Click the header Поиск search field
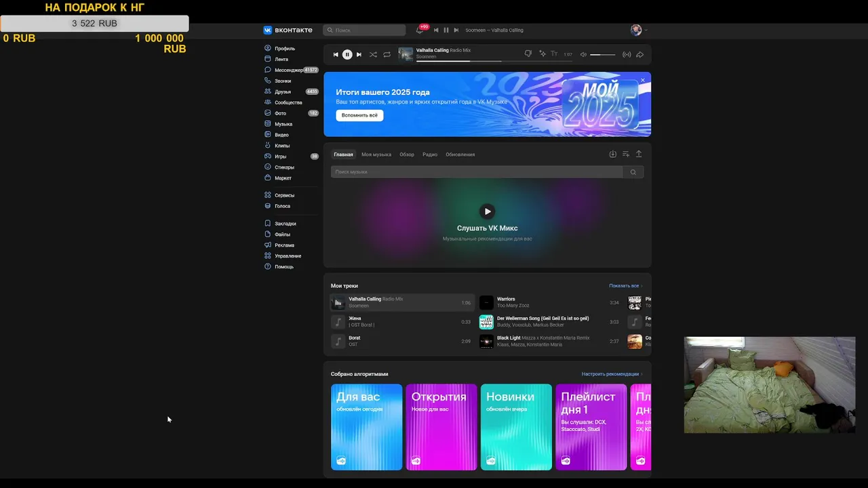 (364, 30)
